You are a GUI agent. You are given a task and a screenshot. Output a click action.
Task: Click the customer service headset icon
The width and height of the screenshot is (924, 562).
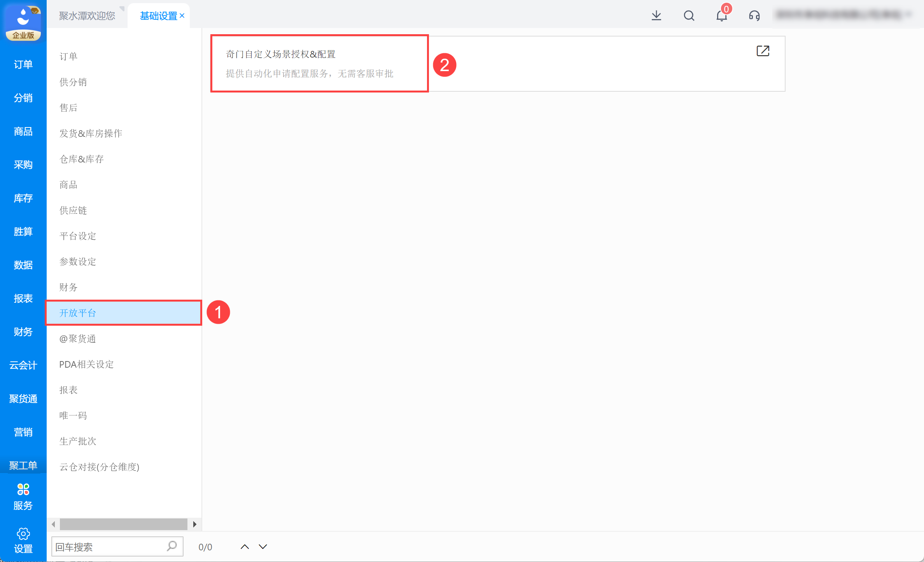[754, 16]
